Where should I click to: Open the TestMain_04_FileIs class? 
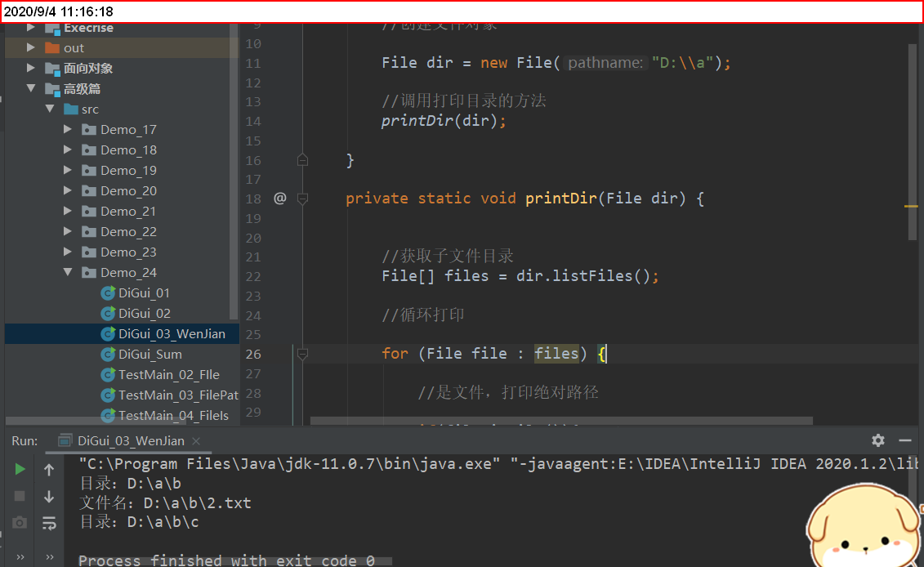point(173,416)
